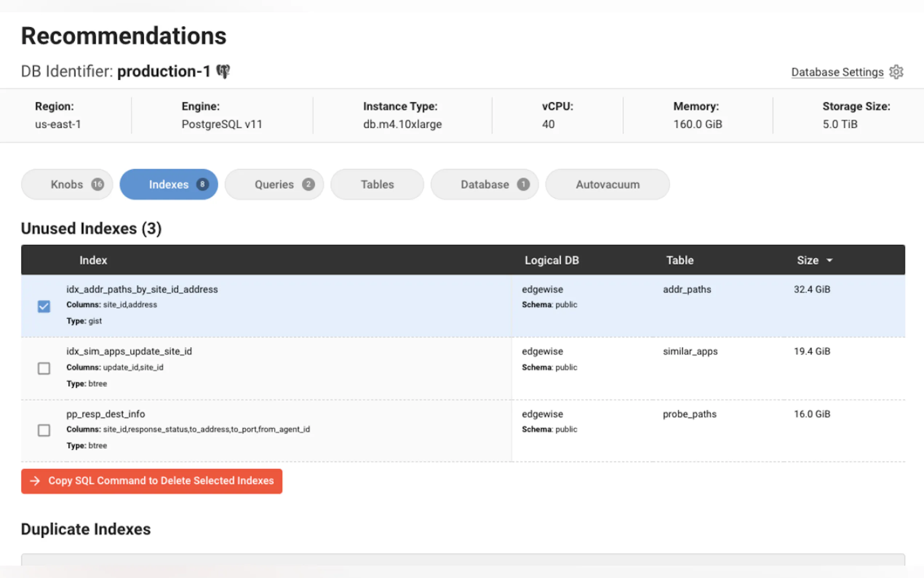Select the pp_resp_dest_info index checkbox
Screen dimensions: 924x578
tap(44, 430)
